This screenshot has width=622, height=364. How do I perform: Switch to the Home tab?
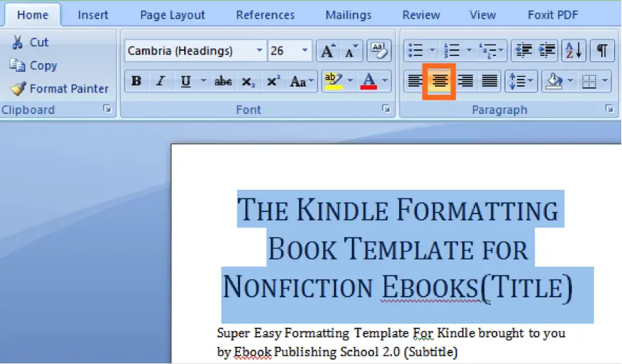[x=32, y=15]
